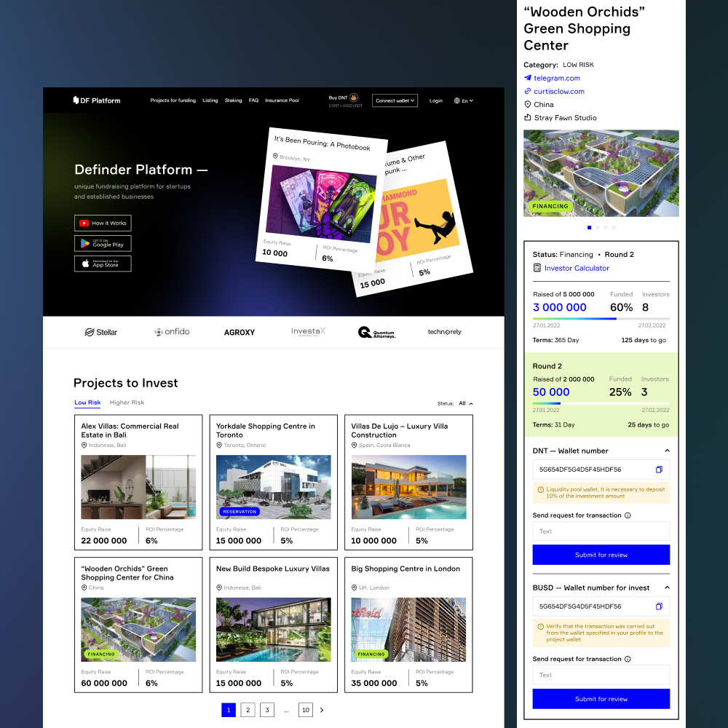Open the Yorkdale Shopping Centre project thumbnail
This screenshot has width=728, height=728.
pyautogui.click(x=274, y=486)
